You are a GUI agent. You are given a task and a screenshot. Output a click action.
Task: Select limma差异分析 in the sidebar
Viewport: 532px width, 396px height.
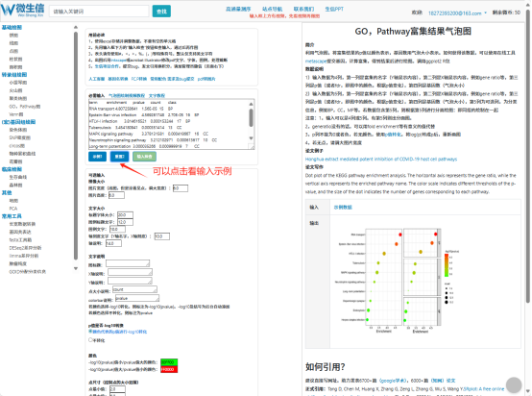(24, 256)
